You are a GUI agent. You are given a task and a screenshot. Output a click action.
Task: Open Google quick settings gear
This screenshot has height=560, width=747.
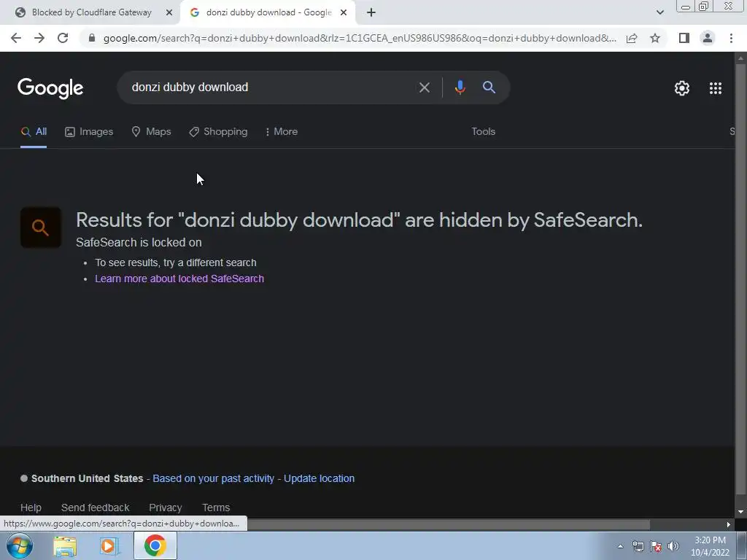(x=682, y=88)
